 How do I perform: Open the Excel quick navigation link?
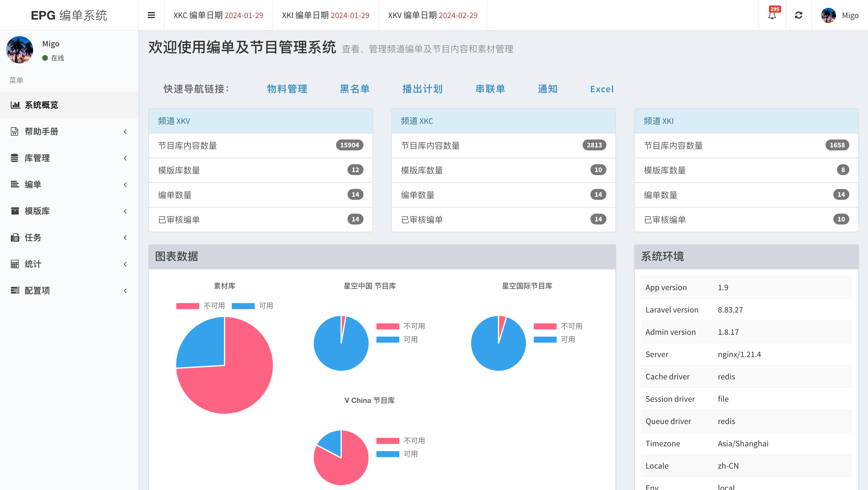click(602, 89)
